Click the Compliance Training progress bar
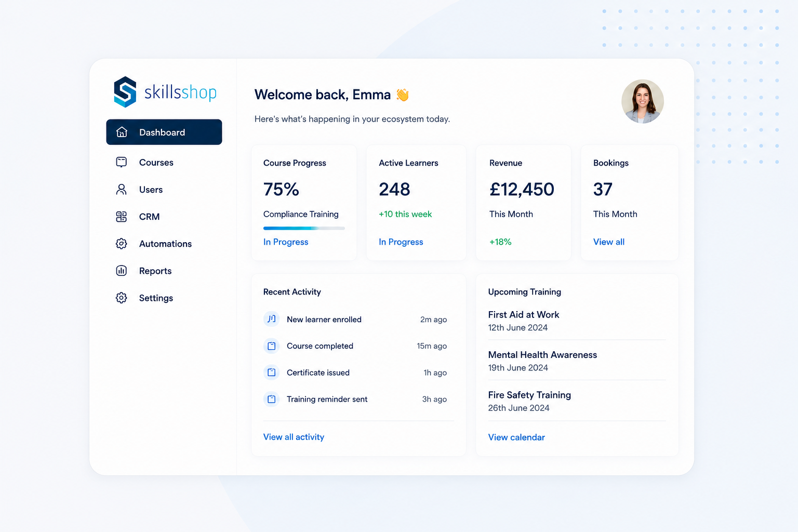Screen dimensions: 798x532 click(x=304, y=228)
